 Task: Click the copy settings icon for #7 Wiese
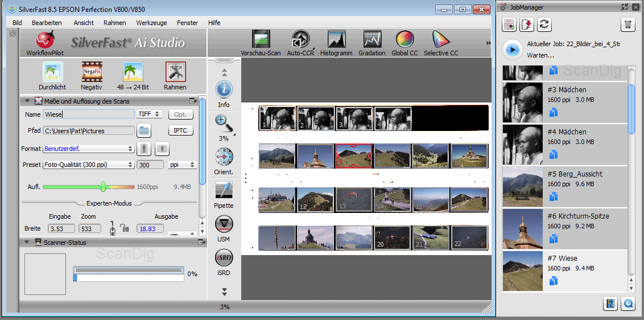coord(553,281)
